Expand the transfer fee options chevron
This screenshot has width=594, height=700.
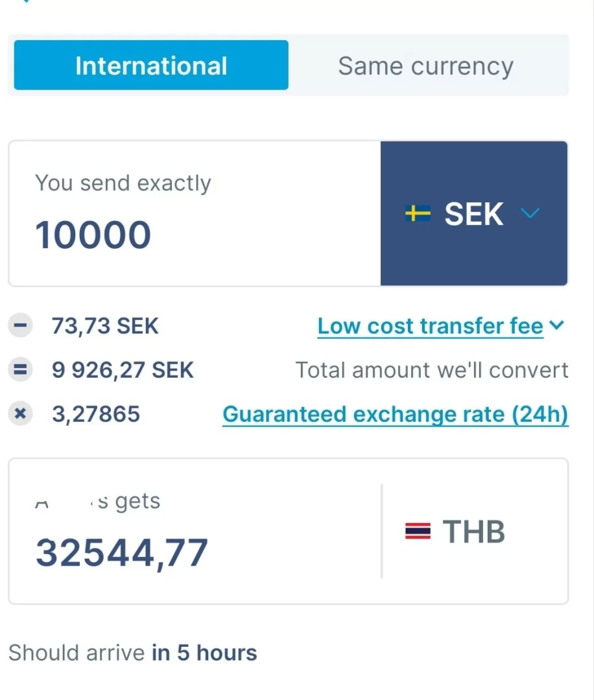(557, 325)
